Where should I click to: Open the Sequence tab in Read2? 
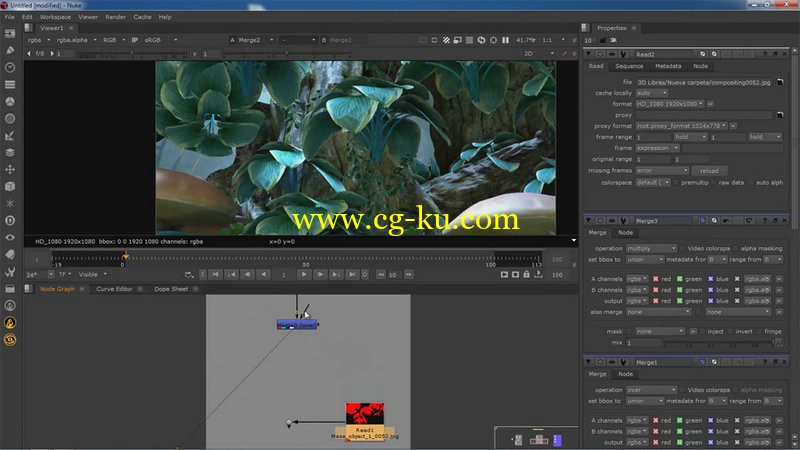(629, 66)
